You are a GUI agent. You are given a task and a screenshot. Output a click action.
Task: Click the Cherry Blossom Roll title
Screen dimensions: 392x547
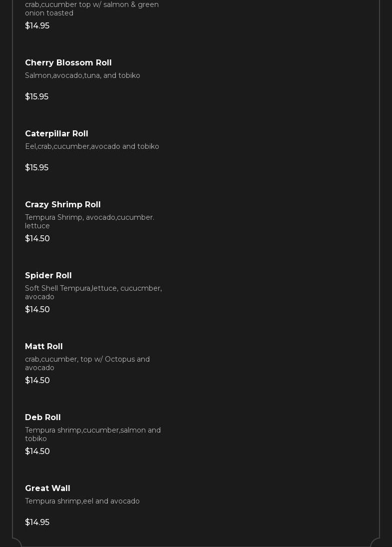click(x=68, y=63)
